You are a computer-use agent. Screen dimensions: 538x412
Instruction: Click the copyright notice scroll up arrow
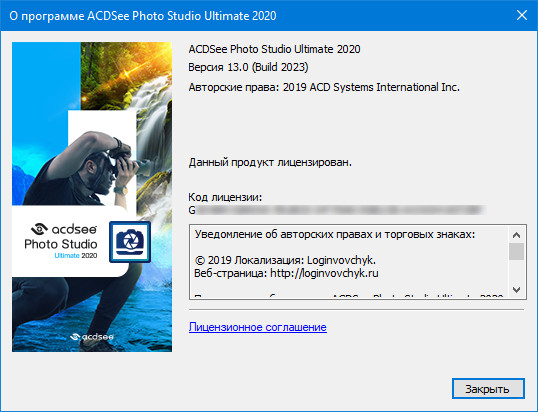(x=516, y=235)
